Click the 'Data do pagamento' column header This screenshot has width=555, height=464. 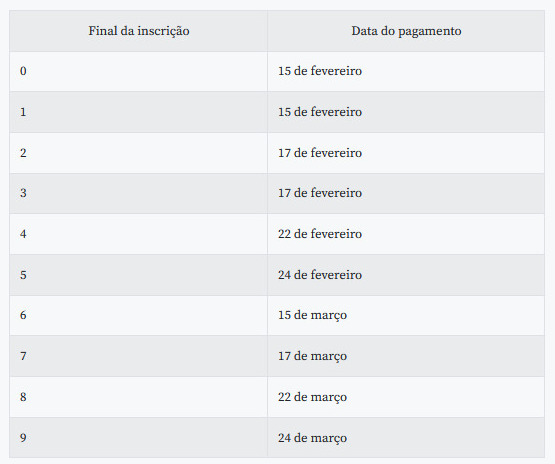click(406, 31)
